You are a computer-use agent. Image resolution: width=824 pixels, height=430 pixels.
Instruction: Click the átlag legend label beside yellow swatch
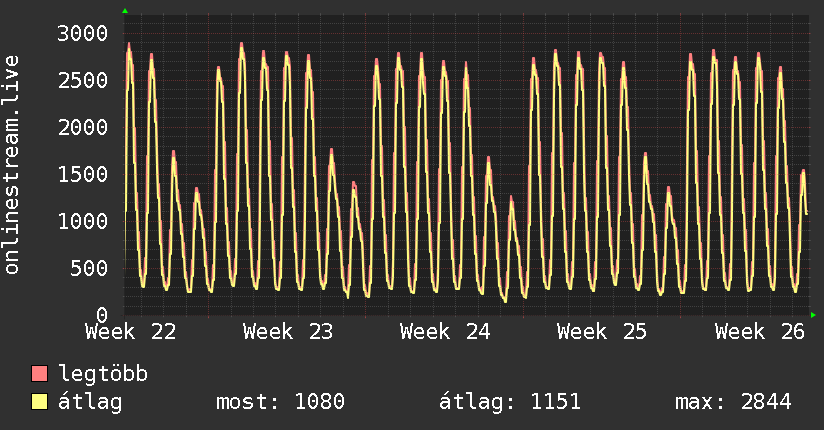click(90, 402)
